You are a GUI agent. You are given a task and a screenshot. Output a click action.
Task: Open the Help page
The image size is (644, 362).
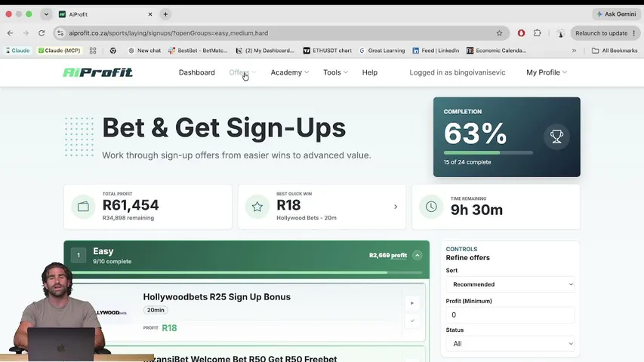coord(370,72)
